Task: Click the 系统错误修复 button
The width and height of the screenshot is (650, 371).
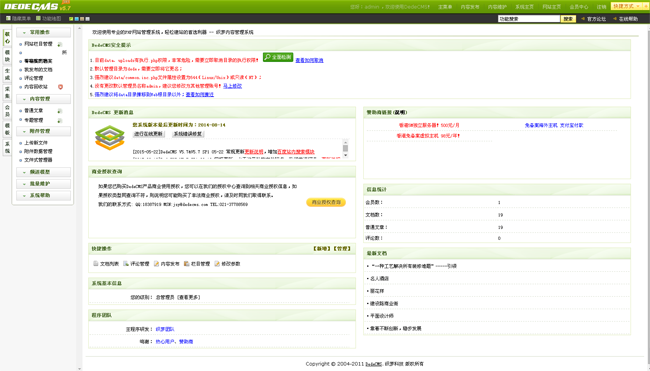Action: pyautogui.click(x=188, y=134)
